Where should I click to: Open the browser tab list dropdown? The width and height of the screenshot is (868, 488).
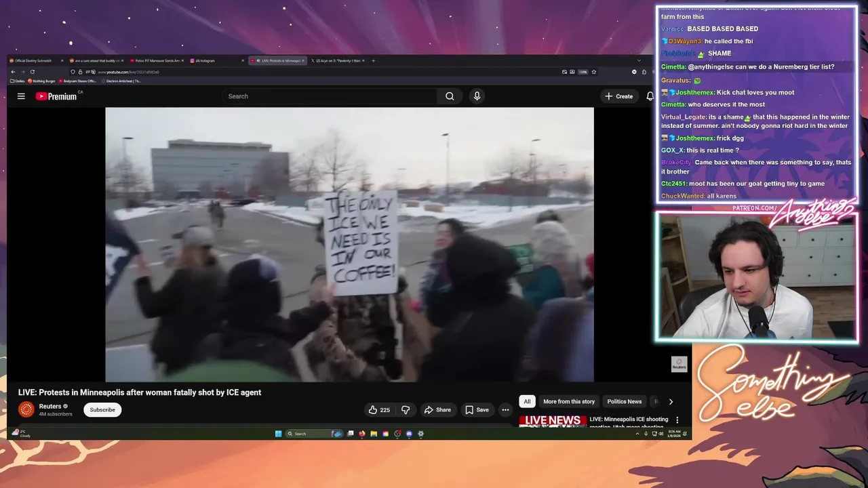click(x=638, y=60)
